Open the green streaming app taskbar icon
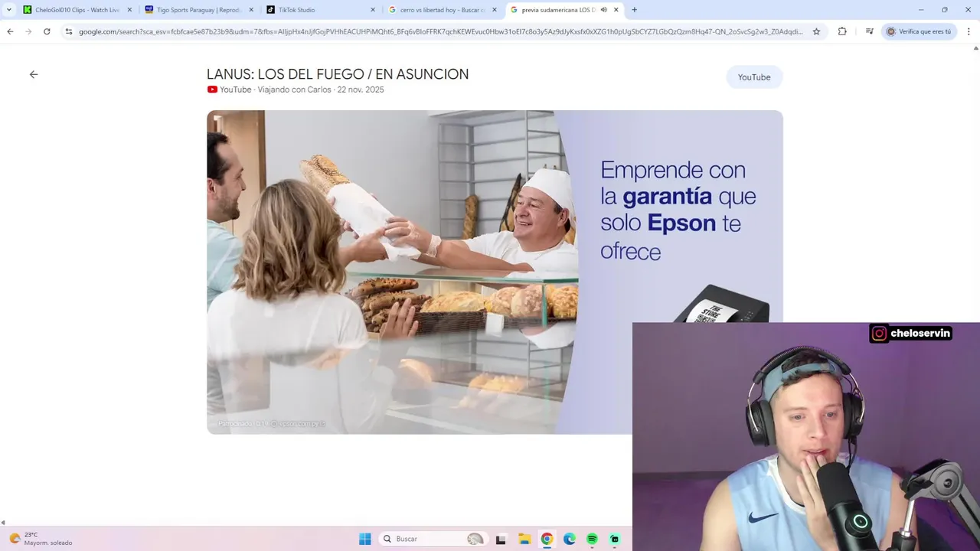Screen dimensions: 980x551 615,539
